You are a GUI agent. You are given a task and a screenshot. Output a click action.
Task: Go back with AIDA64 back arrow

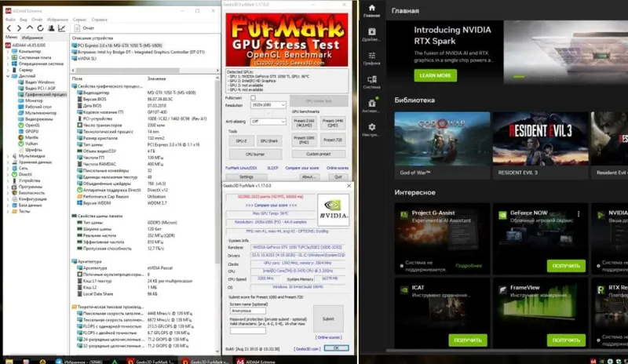tap(9, 28)
